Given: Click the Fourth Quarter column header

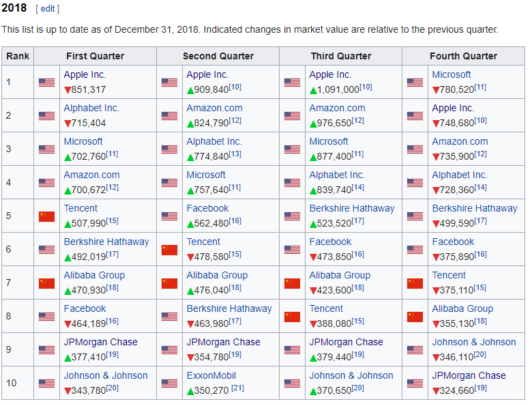Looking at the screenshot, I should click(464, 56).
